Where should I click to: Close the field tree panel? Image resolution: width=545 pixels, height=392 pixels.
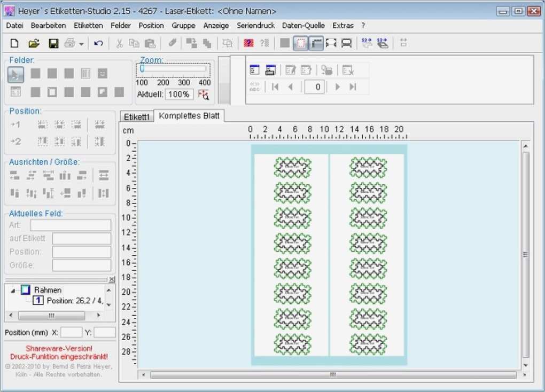[x=112, y=279]
